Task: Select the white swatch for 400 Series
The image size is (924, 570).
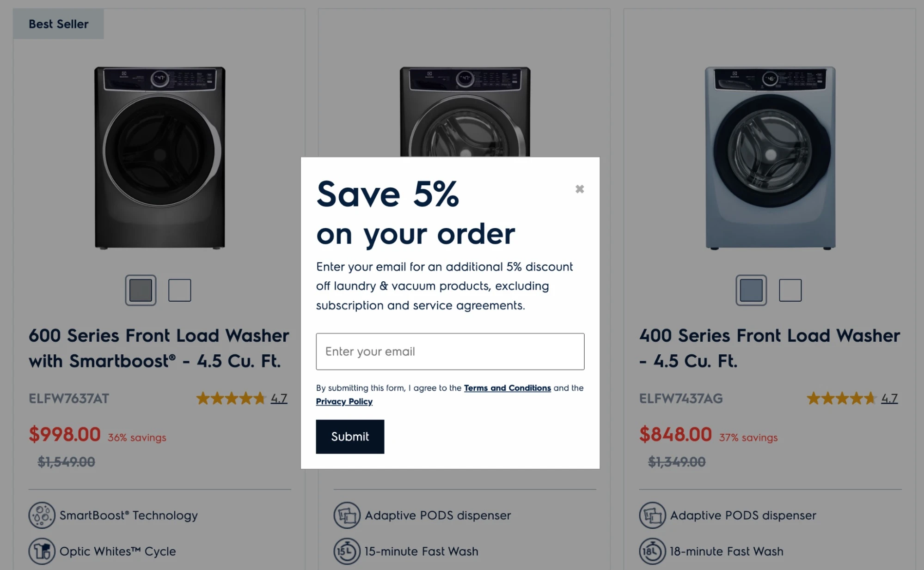Action: click(790, 291)
